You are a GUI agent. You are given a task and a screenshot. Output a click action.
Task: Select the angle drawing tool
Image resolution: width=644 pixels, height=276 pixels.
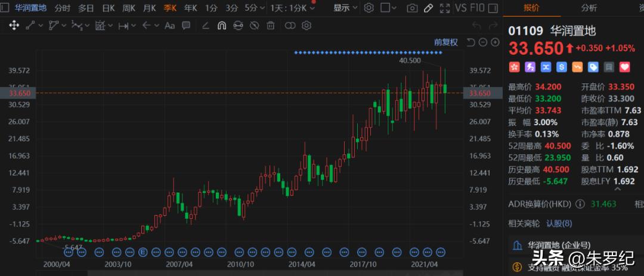(206, 26)
